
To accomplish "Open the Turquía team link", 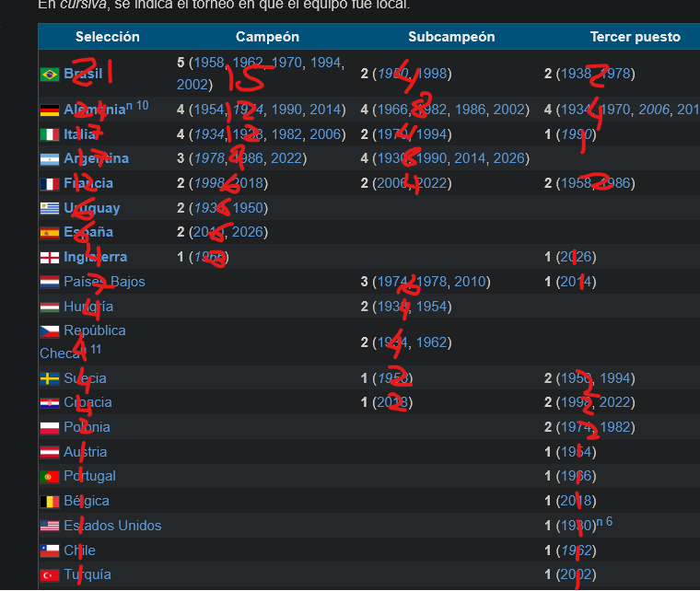I will coord(87,574).
